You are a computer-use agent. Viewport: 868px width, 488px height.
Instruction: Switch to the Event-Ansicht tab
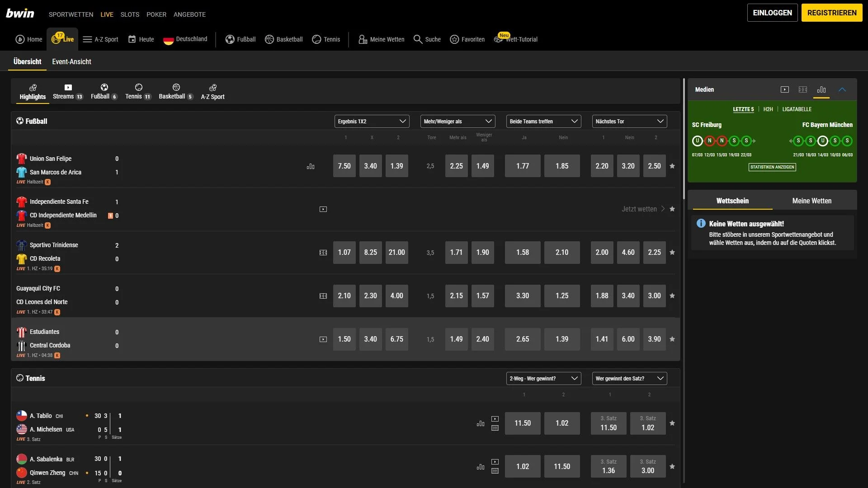pos(71,61)
